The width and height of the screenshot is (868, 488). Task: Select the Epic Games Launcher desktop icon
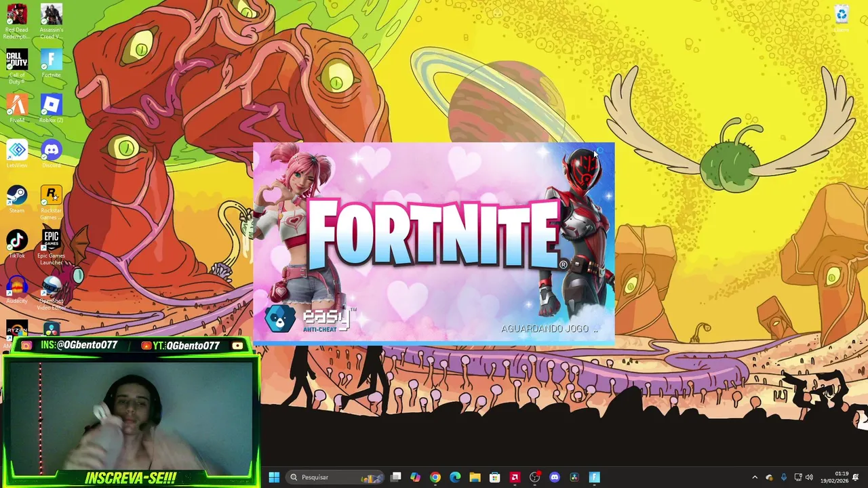point(51,247)
